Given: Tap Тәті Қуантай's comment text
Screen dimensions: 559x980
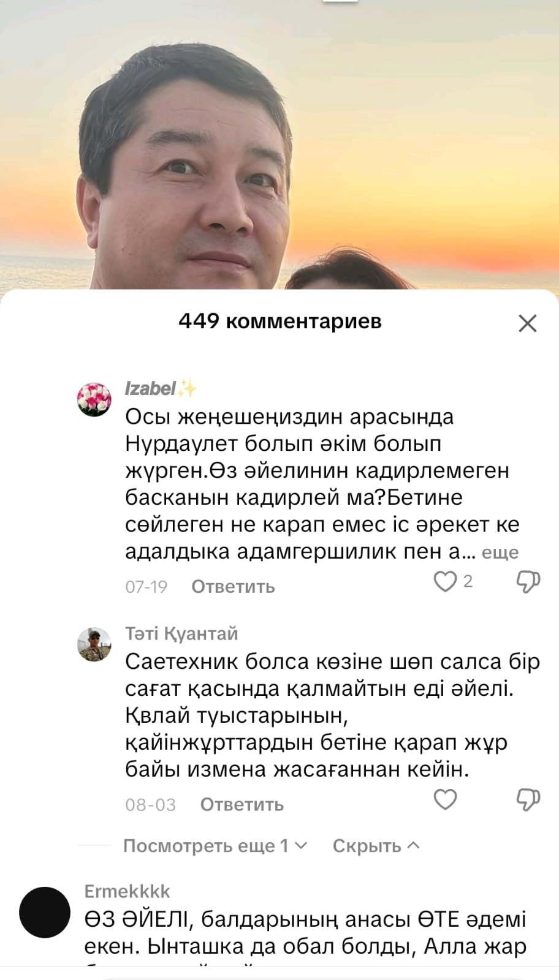Looking at the screenshot, I should [332, 715].
